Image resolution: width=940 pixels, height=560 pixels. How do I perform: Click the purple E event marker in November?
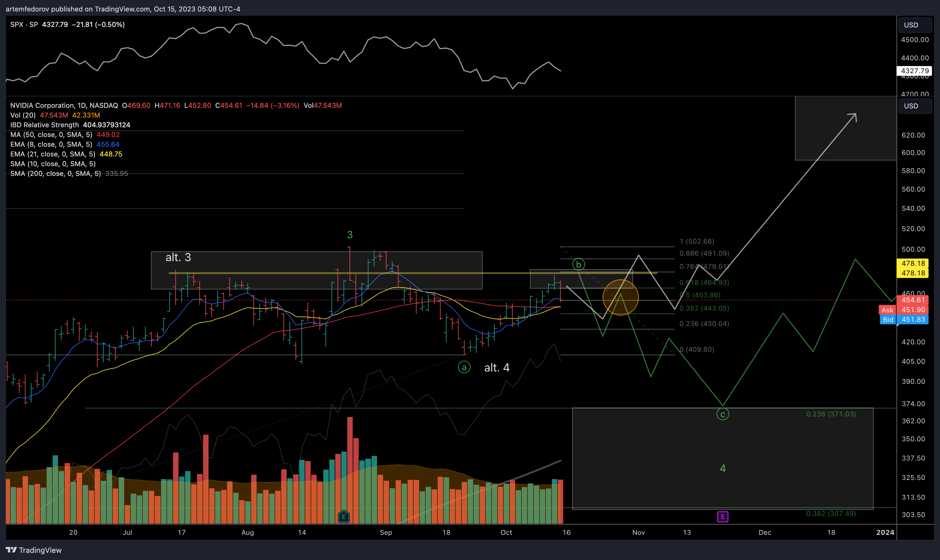point(722,517)
